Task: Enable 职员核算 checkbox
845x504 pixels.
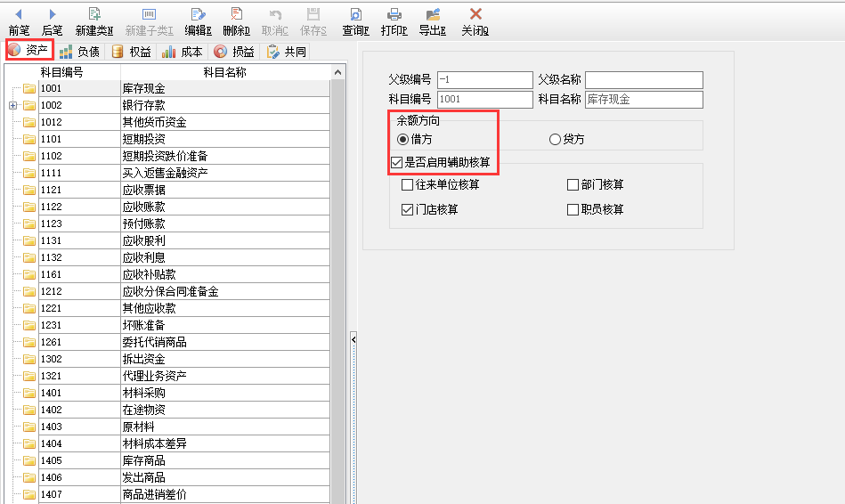Action: click(573, 209)
